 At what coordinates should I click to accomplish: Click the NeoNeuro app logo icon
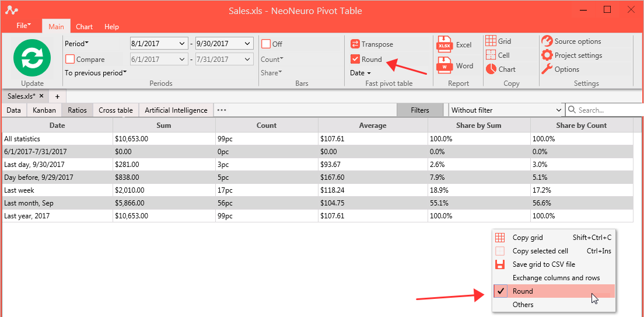click(12, 11)
